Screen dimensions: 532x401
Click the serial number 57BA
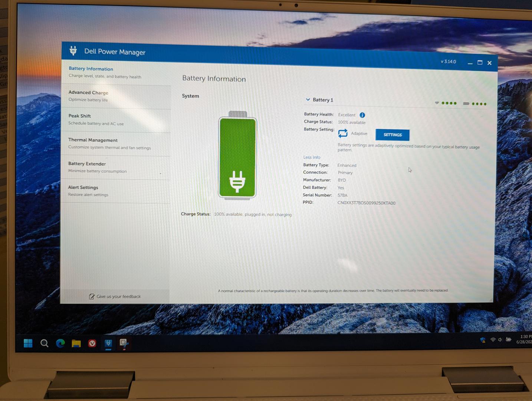(x=342, y=195)
